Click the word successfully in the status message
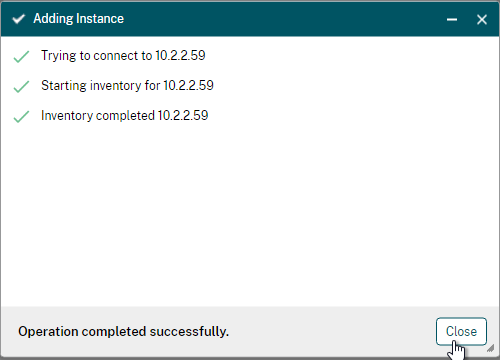The width and height of the screenshot is (500, 360). [x=189, y=332]
